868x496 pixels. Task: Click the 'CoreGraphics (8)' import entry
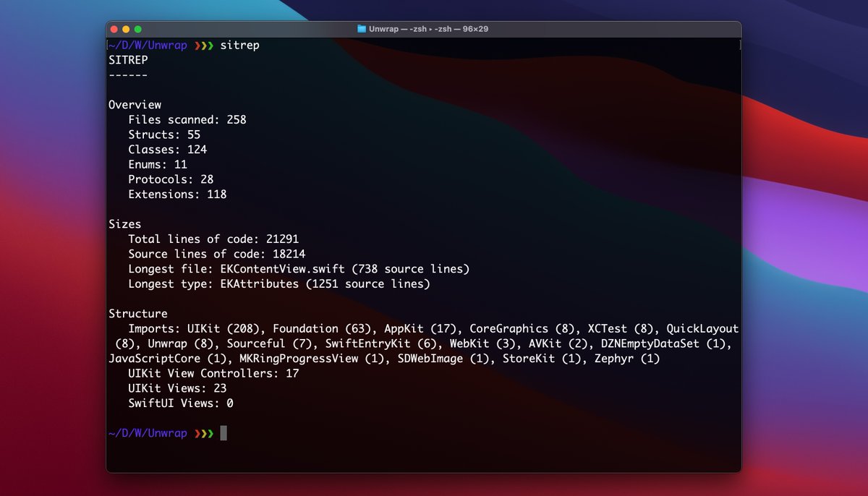[x=522, y=329]
